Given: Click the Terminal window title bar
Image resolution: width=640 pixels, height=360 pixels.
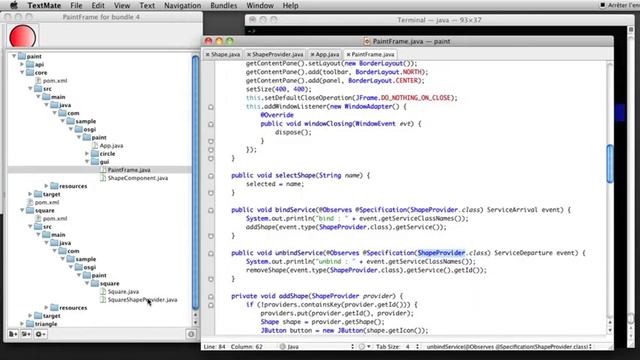Looking at the screenshot, I should (x=439, y=20).
